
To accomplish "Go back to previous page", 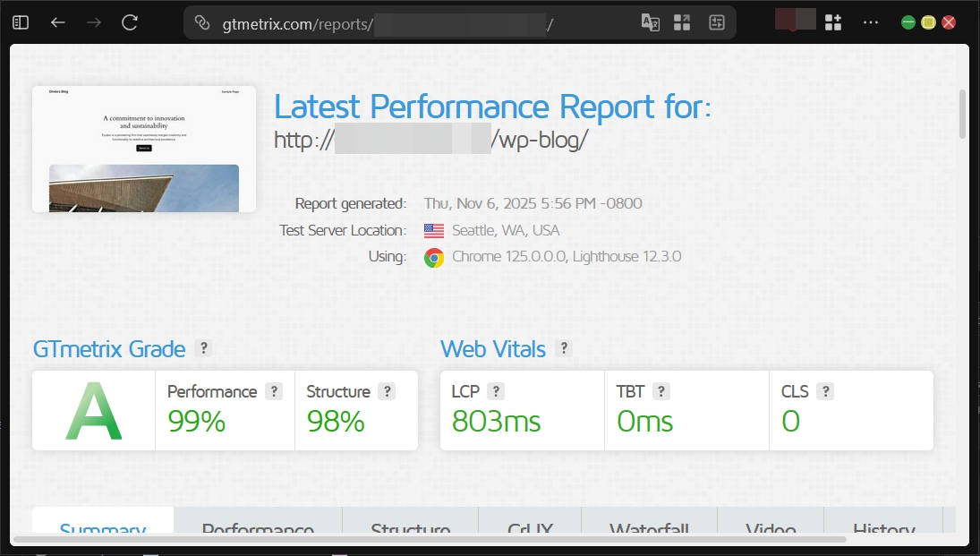I will tap(58, 22).
